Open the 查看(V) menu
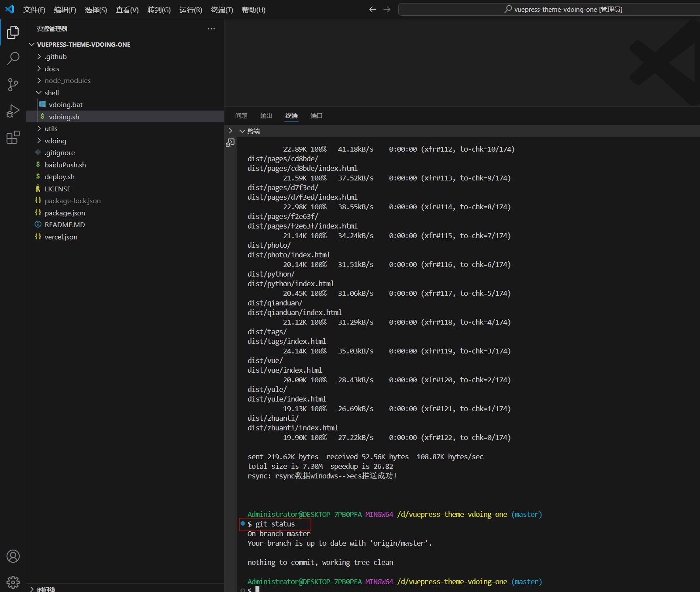Screen dimensions: 700x592 click(127, 10)
